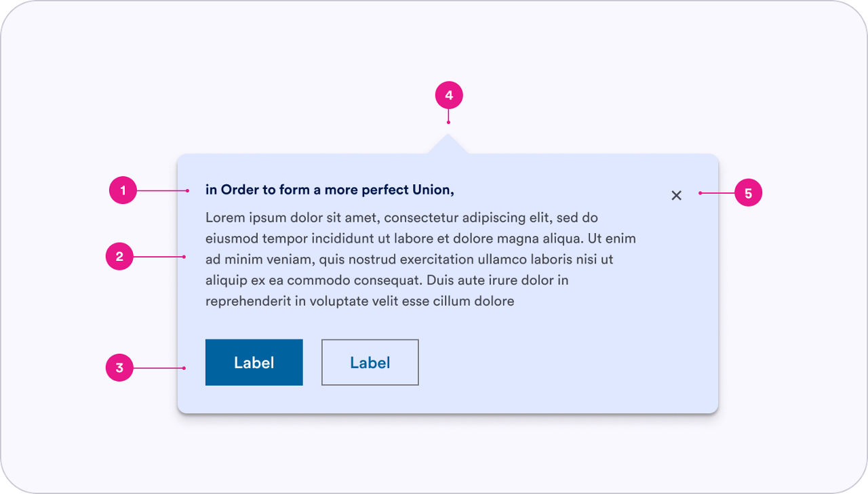Click the heading "in Order to form a more perfect Union,"
Viewport: 868px width, 494px height.
[x=330, y=190]
